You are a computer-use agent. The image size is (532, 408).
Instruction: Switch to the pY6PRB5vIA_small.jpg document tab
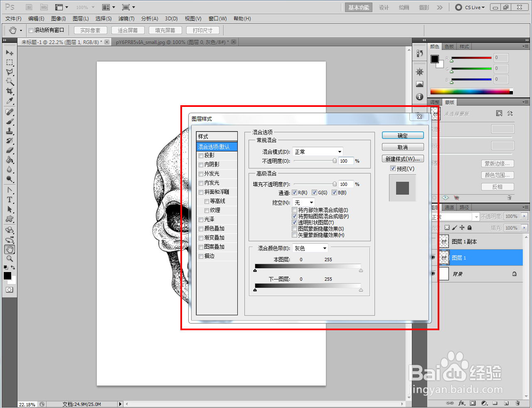coord(172,42)
